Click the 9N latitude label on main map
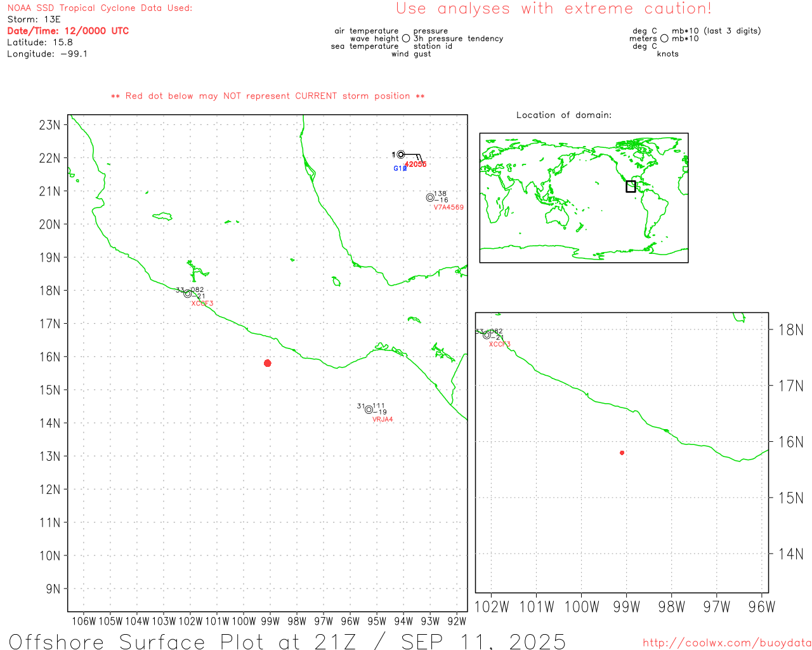The height and width of the screenshot is (650, 812). point(53,589)
